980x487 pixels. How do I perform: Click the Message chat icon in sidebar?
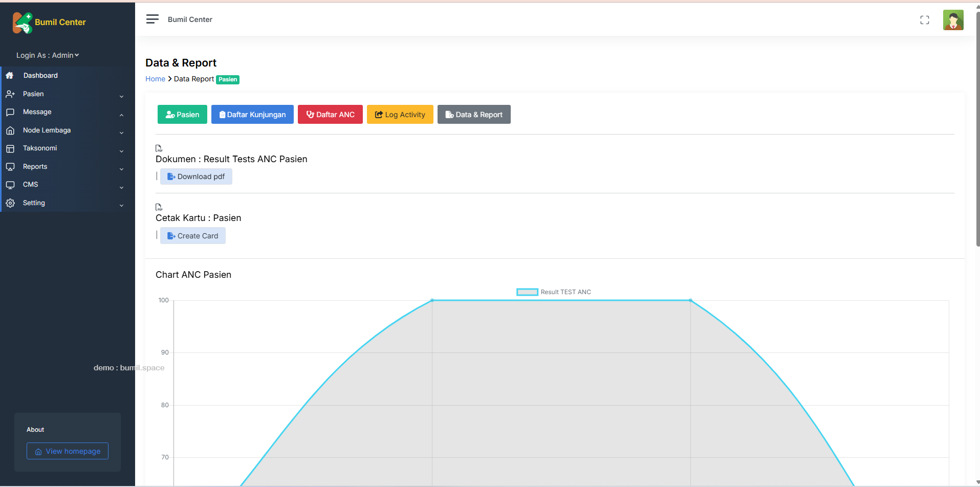pos(10,112)
